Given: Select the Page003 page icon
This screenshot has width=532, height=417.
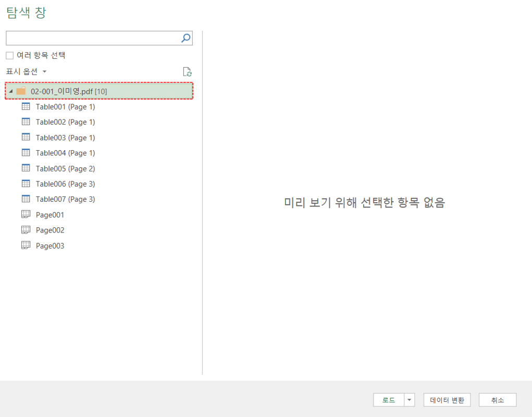Looking at the screenshot, I should (27, 245).
